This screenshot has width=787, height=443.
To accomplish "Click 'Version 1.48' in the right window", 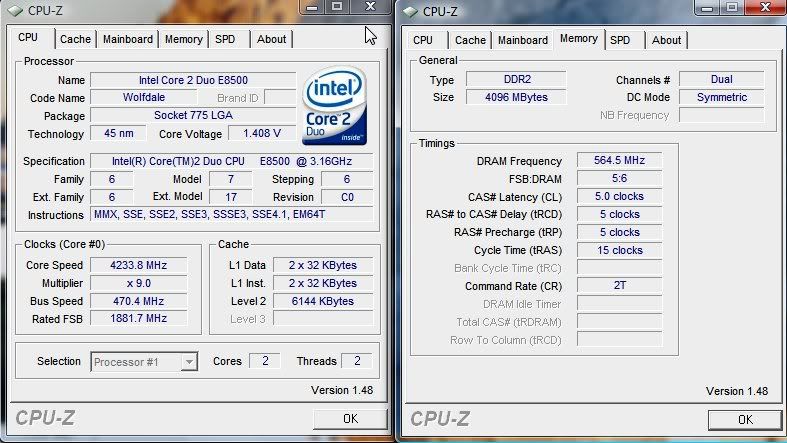I will (737, 391).
